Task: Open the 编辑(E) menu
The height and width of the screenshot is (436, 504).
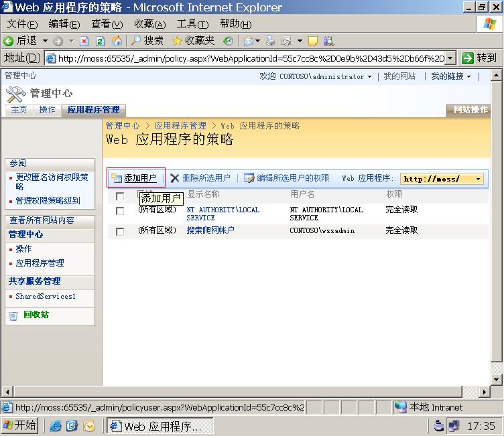Action: tap(64, 24)
